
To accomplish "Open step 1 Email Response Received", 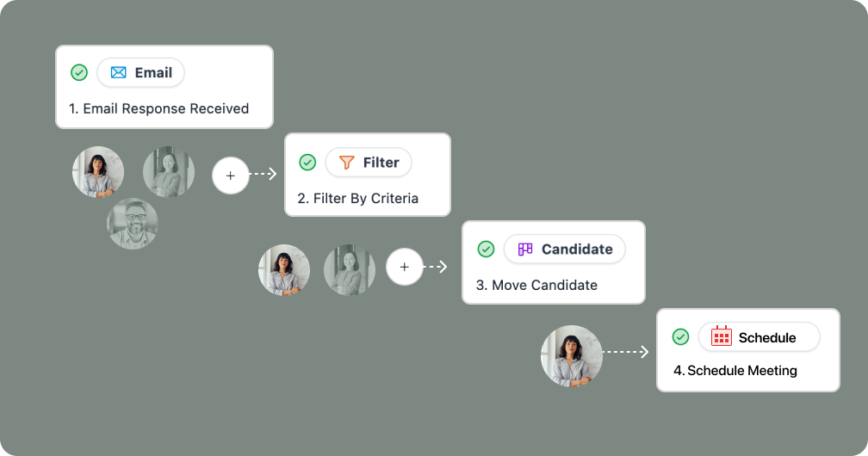I will pyautogui.click(x=158, y=108).
